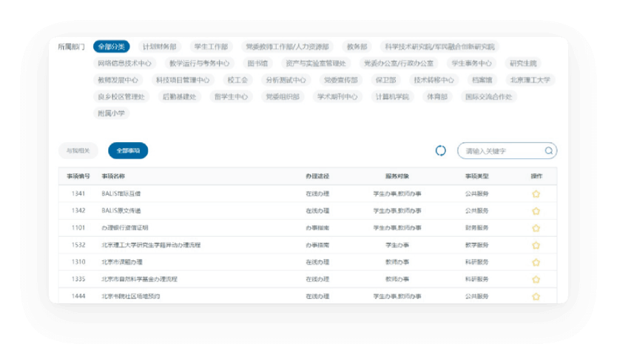Favorite row 1532 using its star
This screenshot has height=364, width=617.
pyautogui.click(x=536, y=245)
